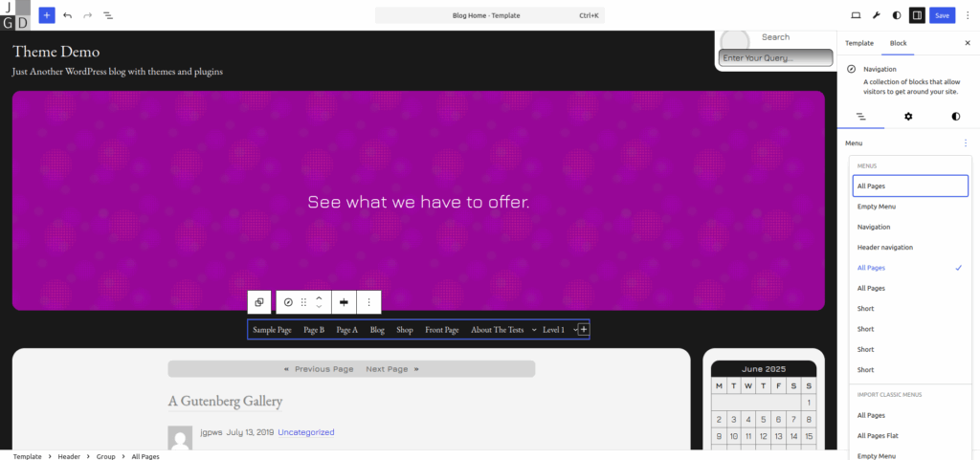The width and height of the screenshot is (980, 460).
Task: Open the tools wrench icon
Action: point(876,15)
